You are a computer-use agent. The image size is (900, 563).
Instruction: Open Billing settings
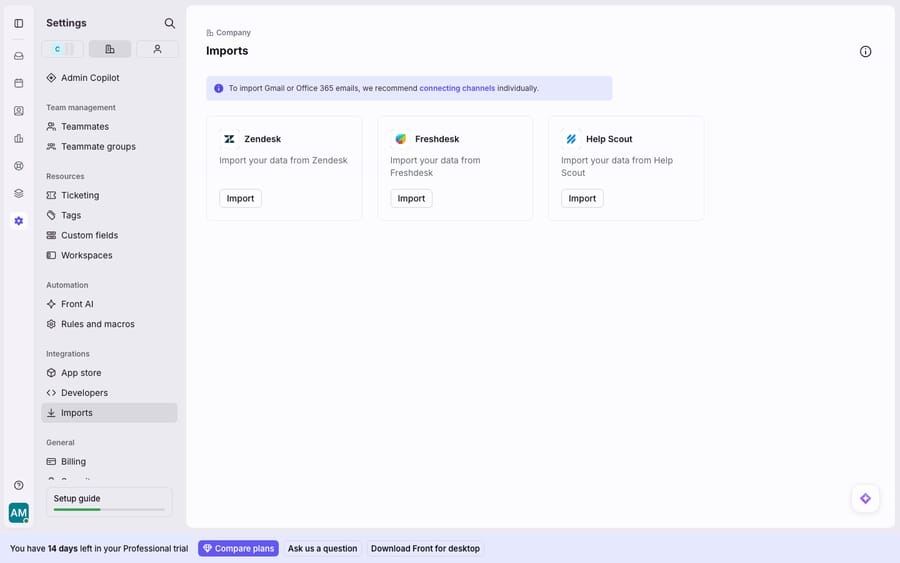coord(109,461)
